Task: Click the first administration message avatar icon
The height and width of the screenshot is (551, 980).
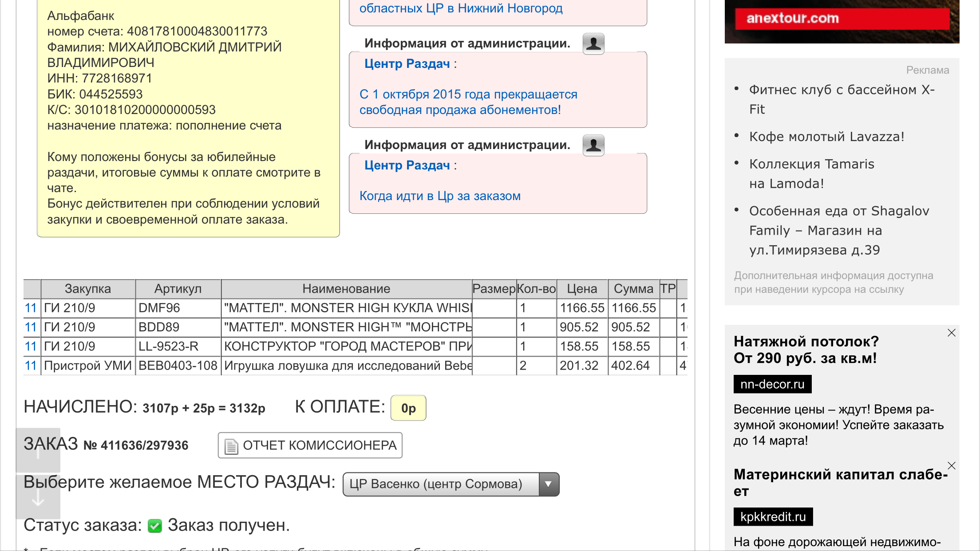Action: tap(593, 43)
